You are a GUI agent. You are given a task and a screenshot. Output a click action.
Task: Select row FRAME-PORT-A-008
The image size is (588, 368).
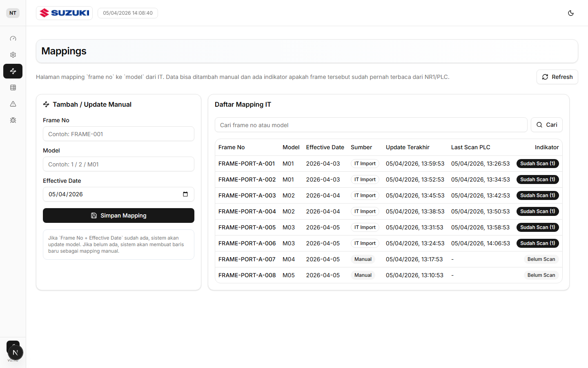point(388,275)
